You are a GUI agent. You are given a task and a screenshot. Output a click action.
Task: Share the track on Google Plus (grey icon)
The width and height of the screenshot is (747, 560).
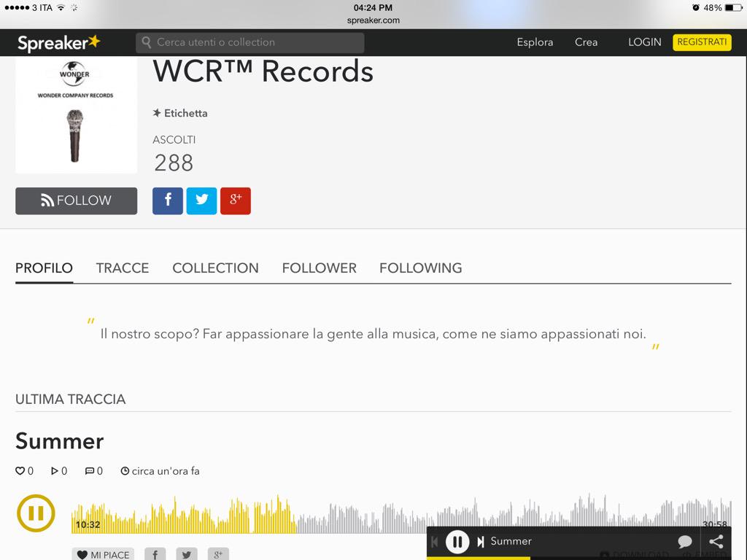(218, 554)
